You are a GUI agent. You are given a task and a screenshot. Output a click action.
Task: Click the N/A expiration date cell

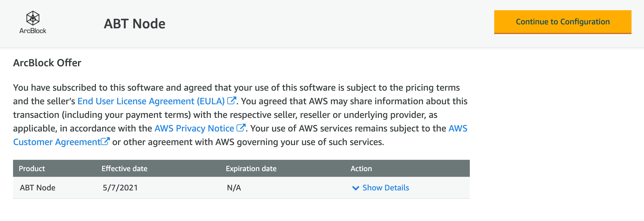tap(234, 188)
